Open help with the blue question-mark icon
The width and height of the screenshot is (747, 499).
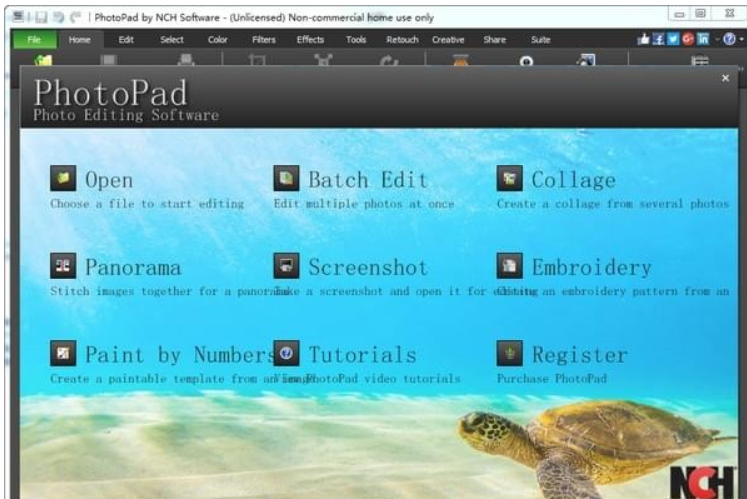(729, 39)
